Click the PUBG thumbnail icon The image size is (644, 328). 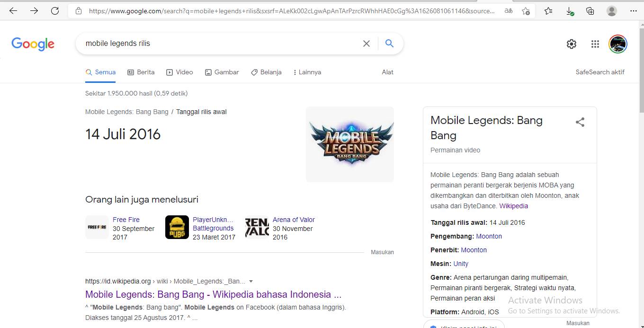tap(177, 227)
